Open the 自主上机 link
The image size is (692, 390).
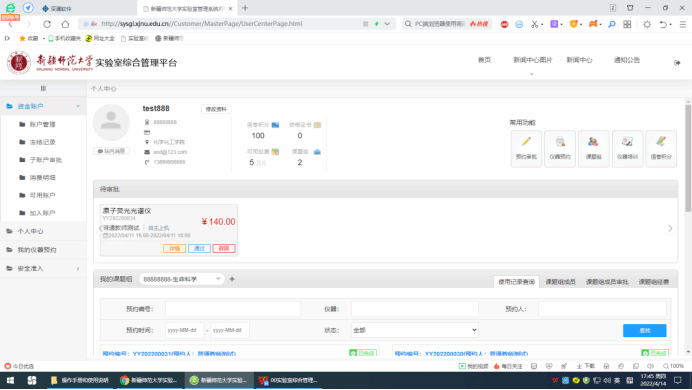pyautogui.click(x=158, y=228)
